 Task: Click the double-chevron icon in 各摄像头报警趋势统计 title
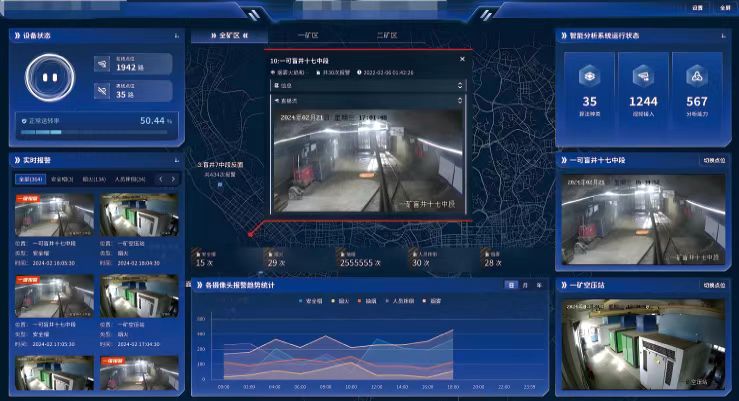click(199, 285)
